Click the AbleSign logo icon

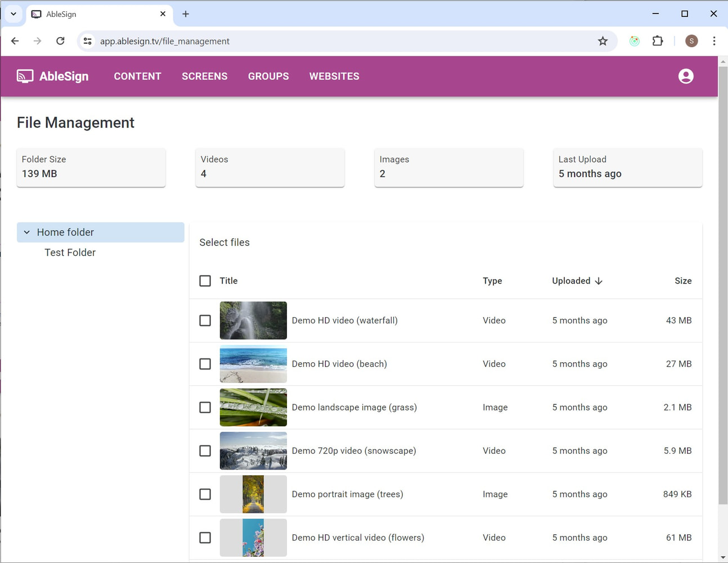point(25,76)
